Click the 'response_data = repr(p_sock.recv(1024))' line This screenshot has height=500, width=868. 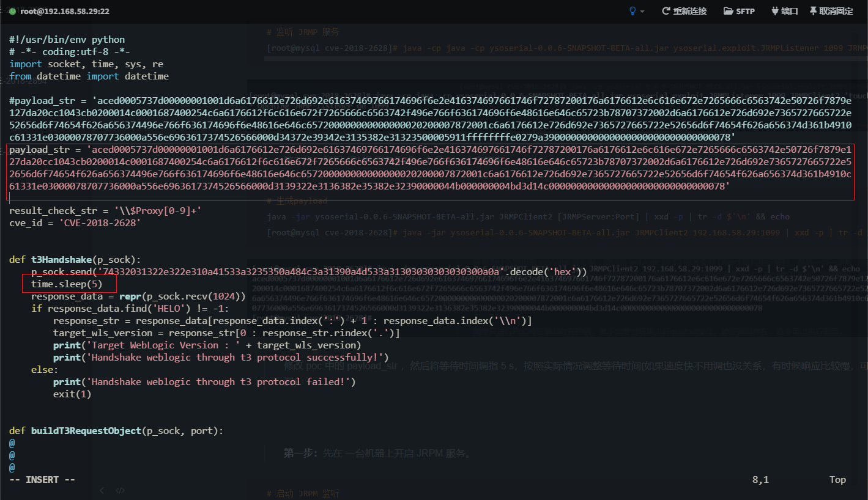(x=138, y=296)
